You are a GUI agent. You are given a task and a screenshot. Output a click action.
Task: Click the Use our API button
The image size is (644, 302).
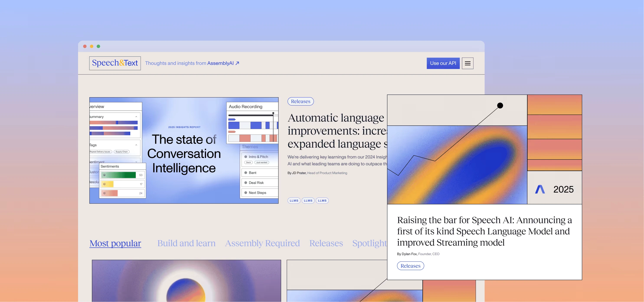(x=443, y=63)
